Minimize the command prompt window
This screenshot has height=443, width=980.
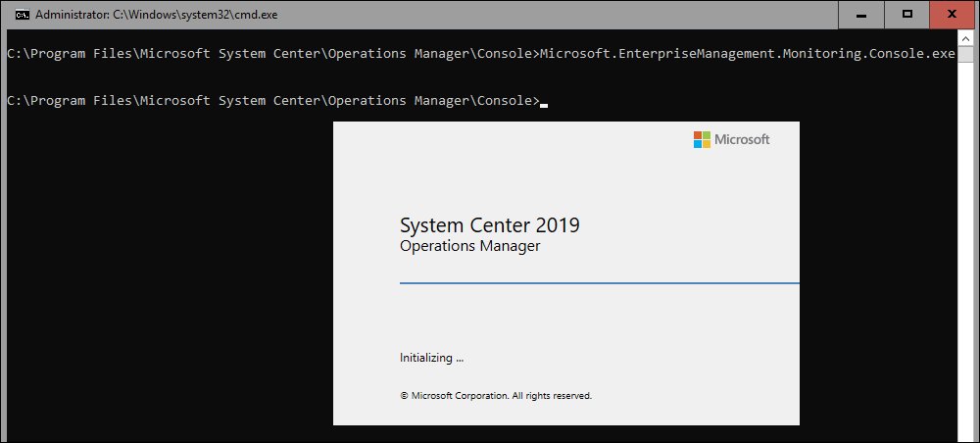point(861,15)
